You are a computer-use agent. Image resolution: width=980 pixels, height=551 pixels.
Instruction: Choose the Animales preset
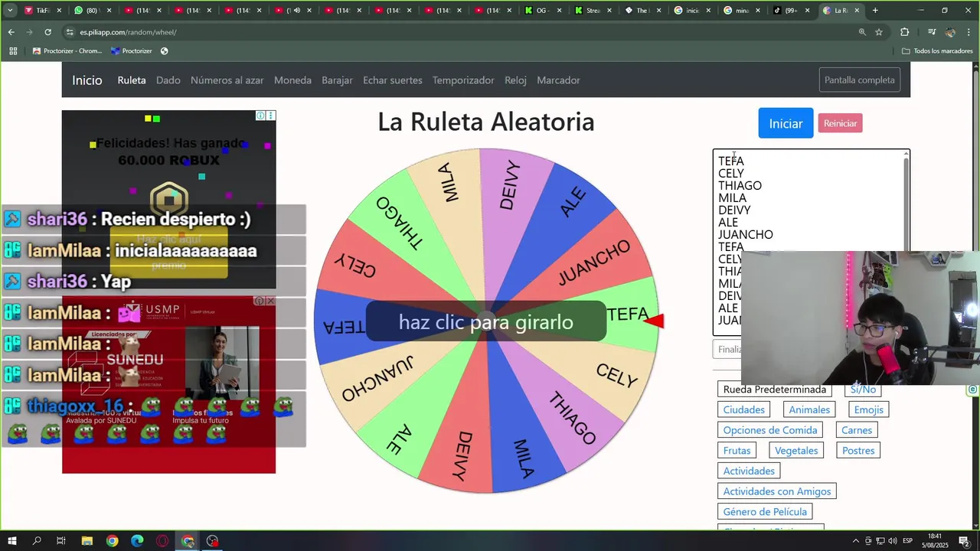click(809, 409)
